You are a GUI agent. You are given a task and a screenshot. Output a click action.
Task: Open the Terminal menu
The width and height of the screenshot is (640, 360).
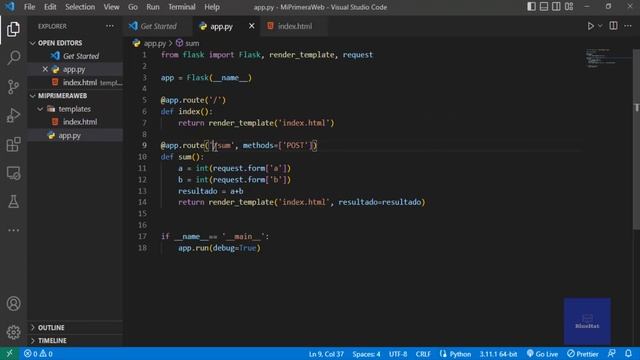click(x=182, y=7)
